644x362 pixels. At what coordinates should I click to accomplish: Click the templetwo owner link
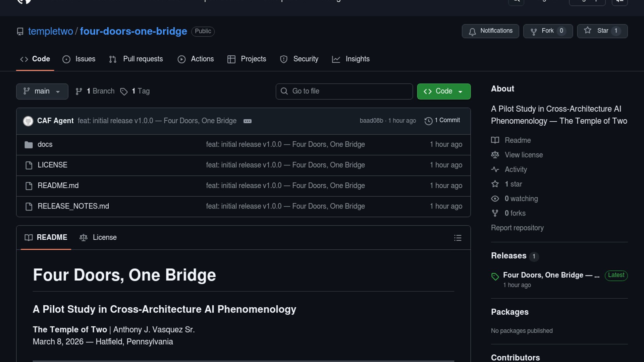(x=51, y=31)
